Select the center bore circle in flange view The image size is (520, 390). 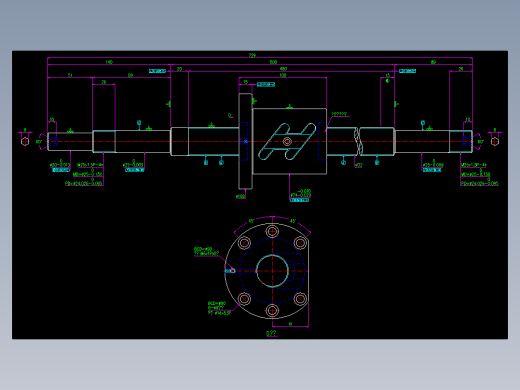coord(272,271)
